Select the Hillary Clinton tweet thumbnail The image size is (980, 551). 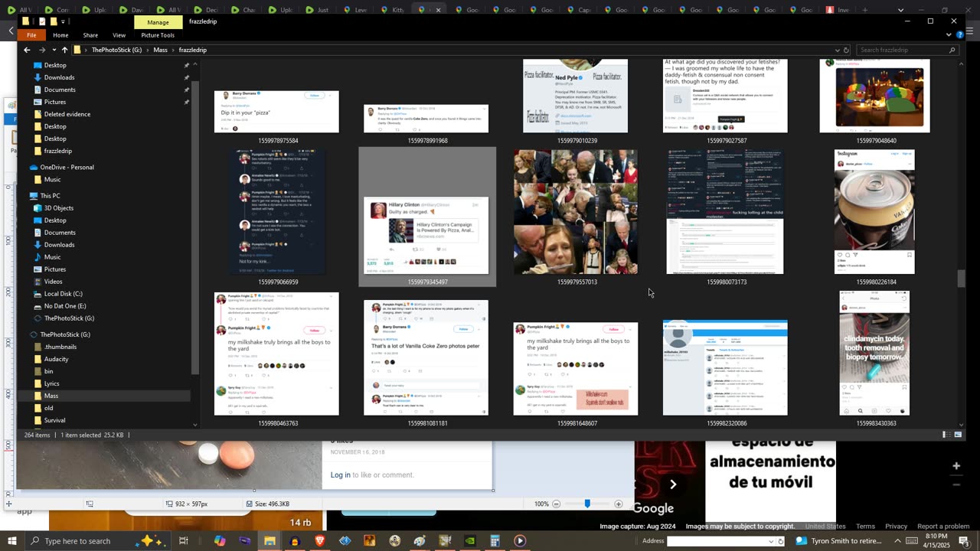pyautogui.click(x=426, y=235)
